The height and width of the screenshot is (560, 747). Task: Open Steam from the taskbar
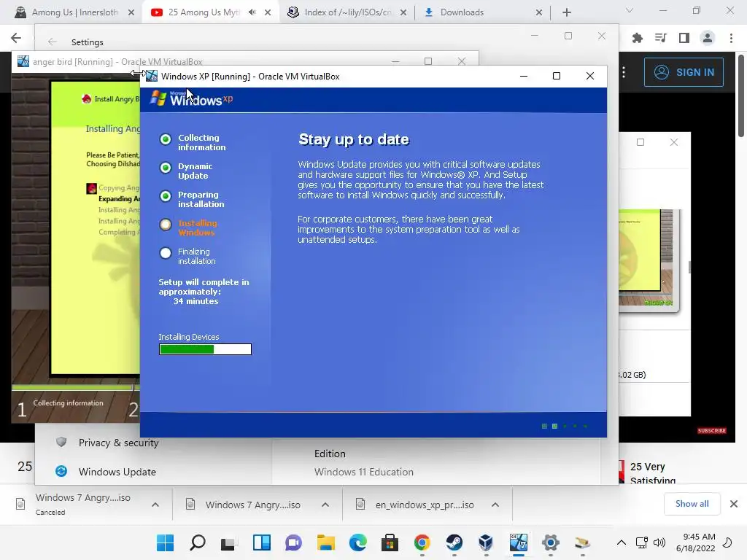[454, 542]
